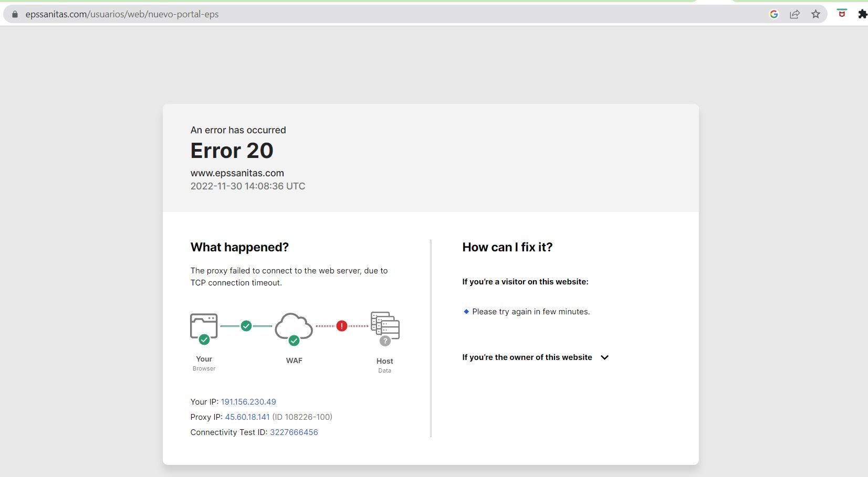Viewport: 868px width, 477px height.
Task: Click the Host server icon
Action: point(385,328)
